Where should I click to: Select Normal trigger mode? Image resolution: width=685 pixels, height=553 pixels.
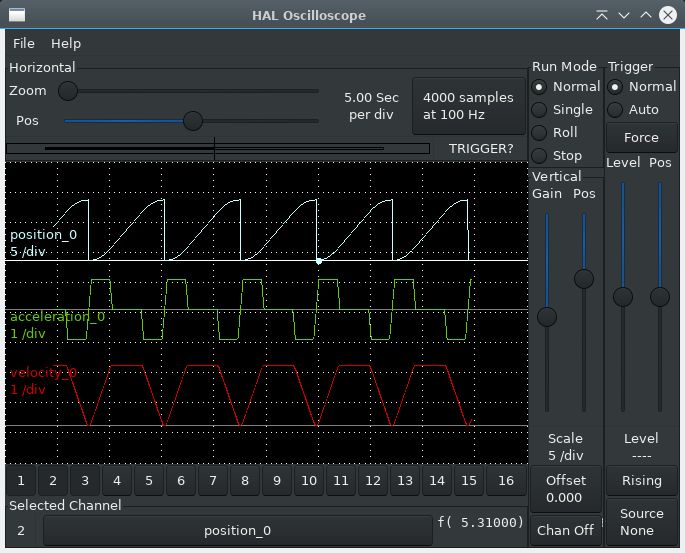click(x=642, y=87)
